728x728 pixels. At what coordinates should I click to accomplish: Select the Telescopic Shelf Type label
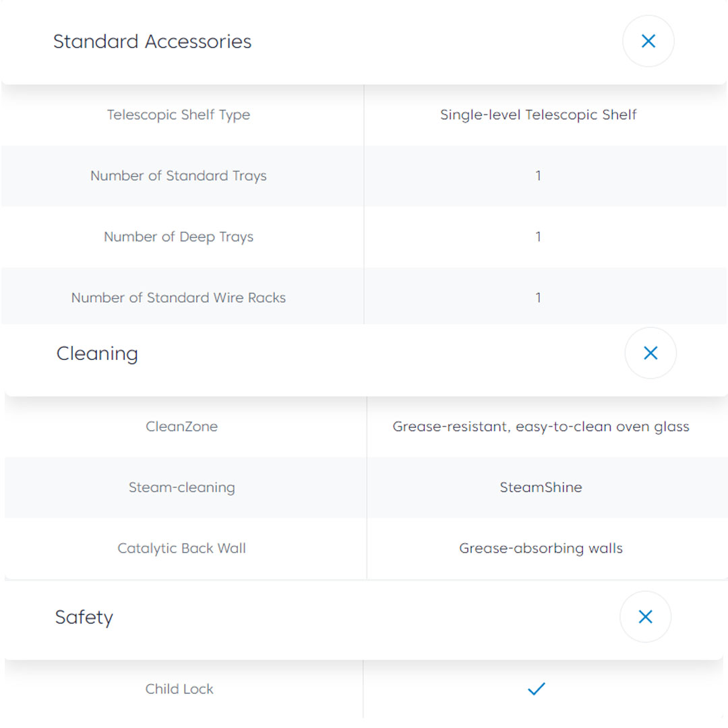pyautogui.click(x=179, y=115)
